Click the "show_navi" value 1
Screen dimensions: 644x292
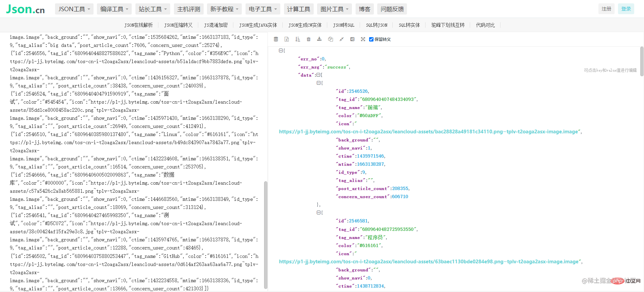tap(369, 148)
